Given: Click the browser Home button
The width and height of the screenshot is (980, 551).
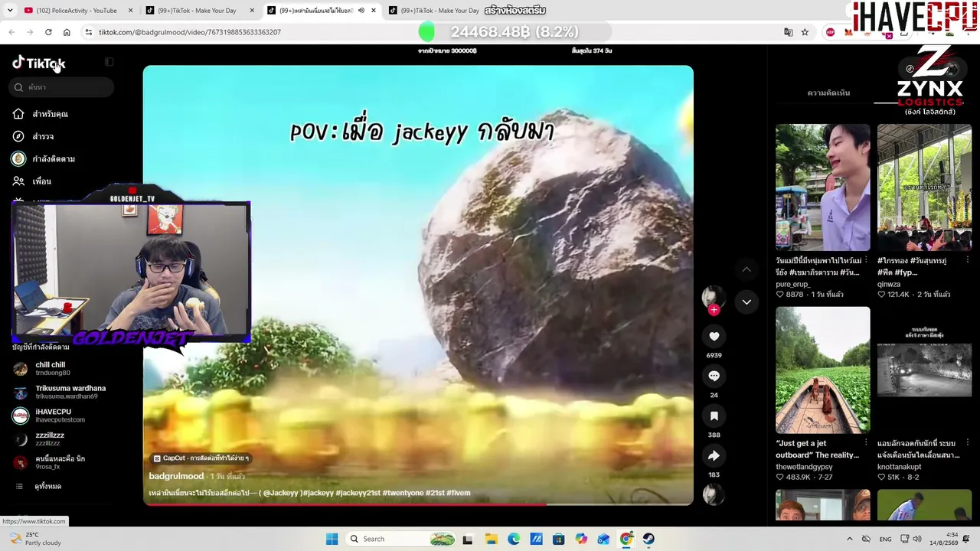Looking at the screenshot, I should [x=67, y=32].
